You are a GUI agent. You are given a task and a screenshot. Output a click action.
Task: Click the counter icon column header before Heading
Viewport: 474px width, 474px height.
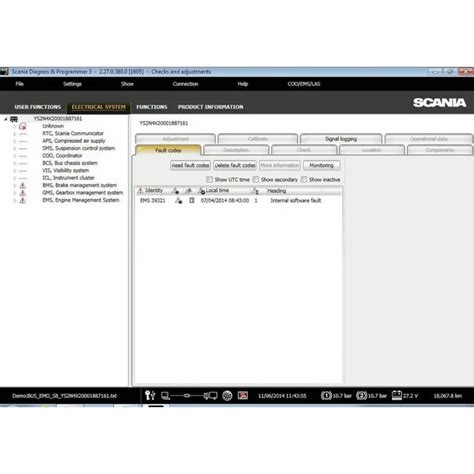255,191
